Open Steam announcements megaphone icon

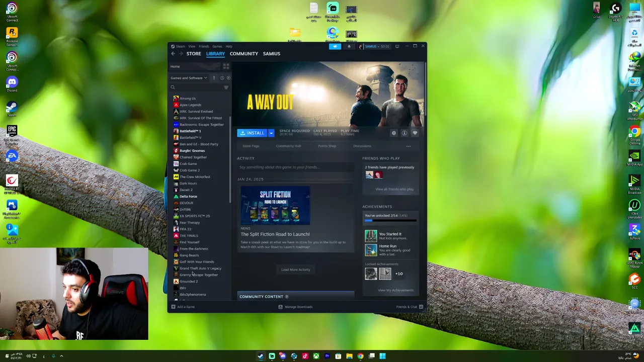[x=335, y=46]
